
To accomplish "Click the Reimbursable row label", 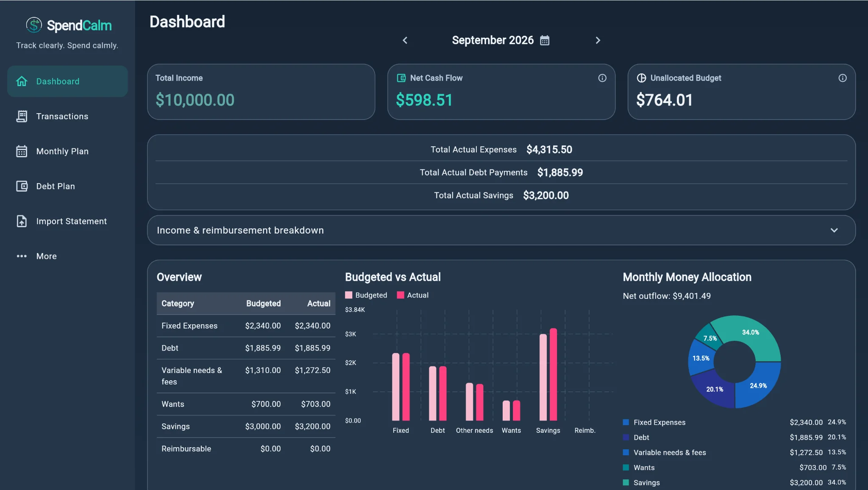I will point(186,448).
